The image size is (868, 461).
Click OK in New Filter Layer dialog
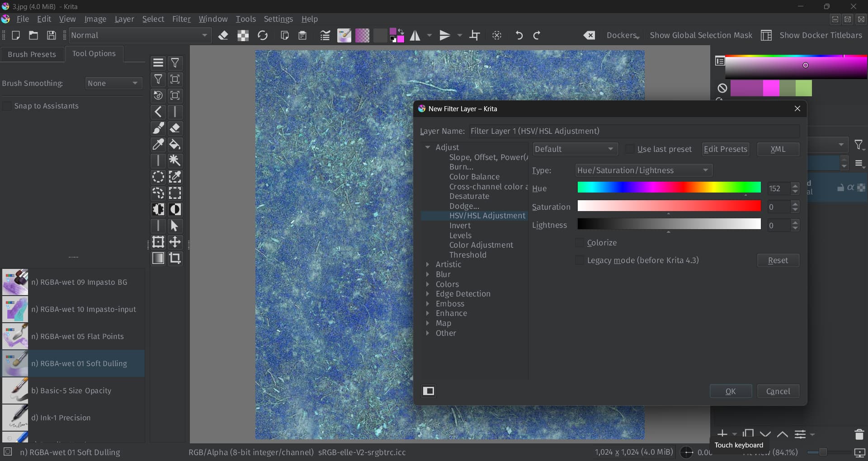731,391
